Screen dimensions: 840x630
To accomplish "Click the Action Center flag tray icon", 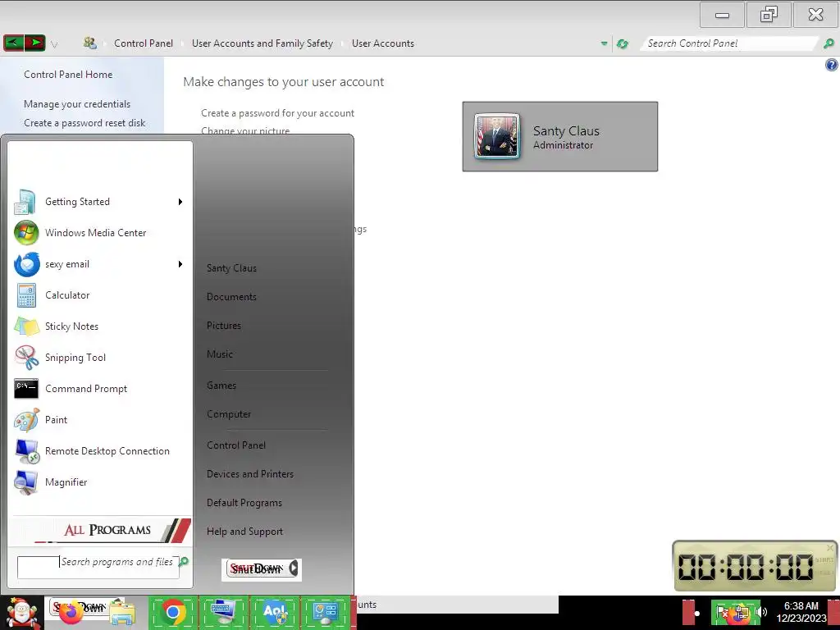I will click(x=723, y=612).
